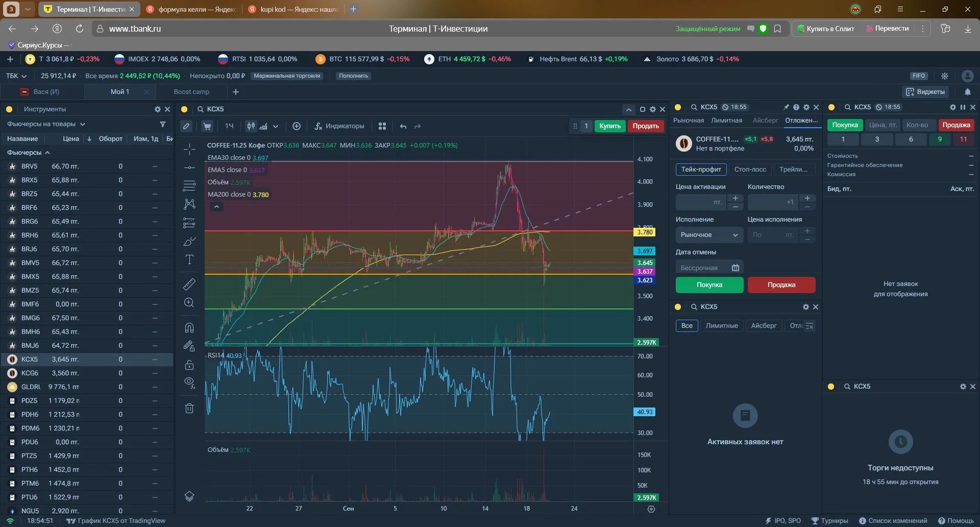980x527 pixels.
Task: Select the forecasting and measurement tool
Action: (x=189, y=222)
